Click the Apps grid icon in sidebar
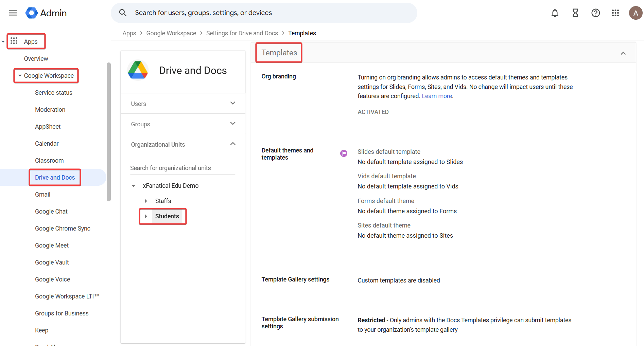644x346 pixels. click(14, 41)
